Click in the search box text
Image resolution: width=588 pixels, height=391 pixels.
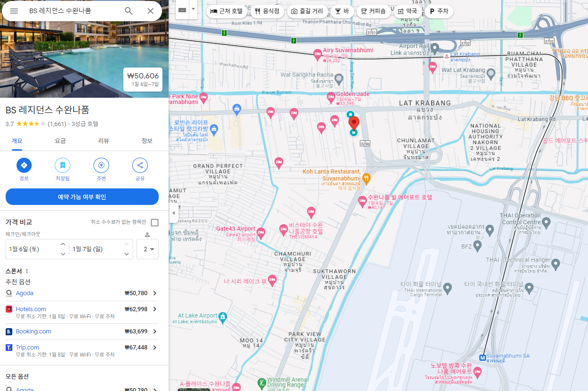60,11
